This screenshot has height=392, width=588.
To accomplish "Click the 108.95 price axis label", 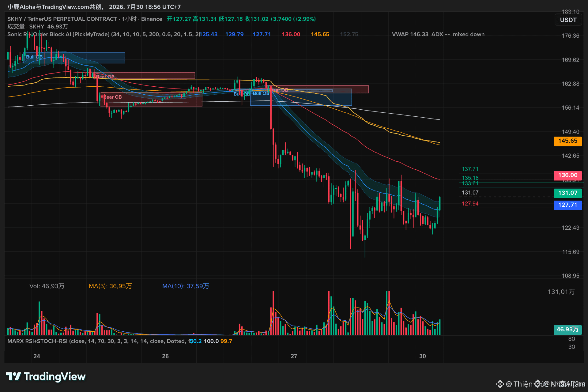I will click(571, 276).
